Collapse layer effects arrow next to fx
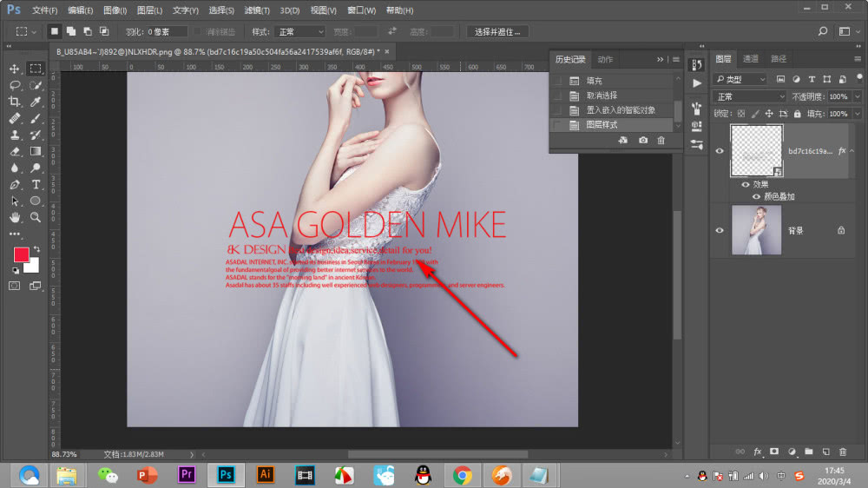This screenshot has width=868, height=488. coord(852,150)
